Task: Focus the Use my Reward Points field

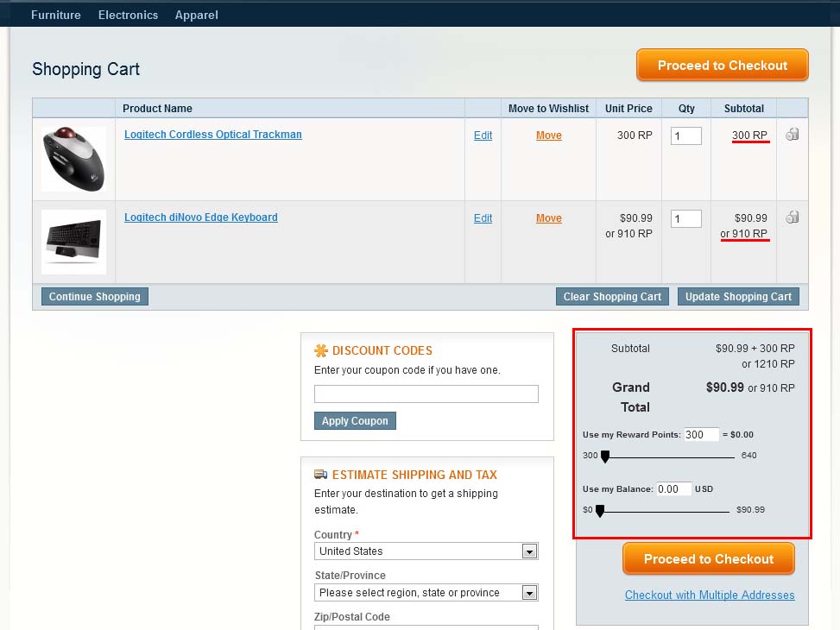Action: click(701, 434)
